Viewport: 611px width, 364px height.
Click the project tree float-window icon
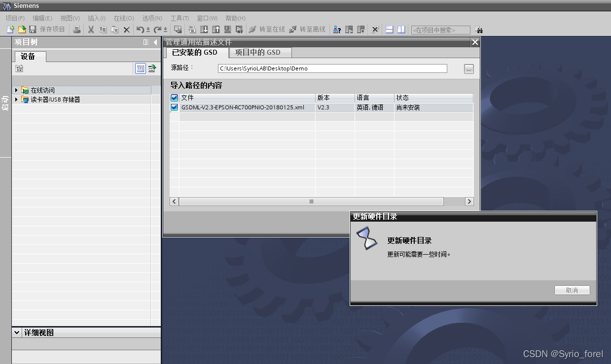click(146, 42)
